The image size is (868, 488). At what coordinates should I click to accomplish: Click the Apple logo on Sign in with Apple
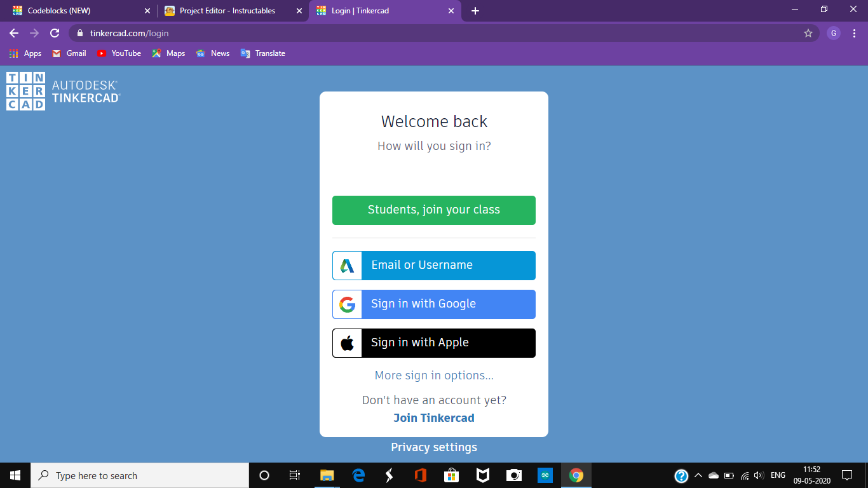point(346,342)
